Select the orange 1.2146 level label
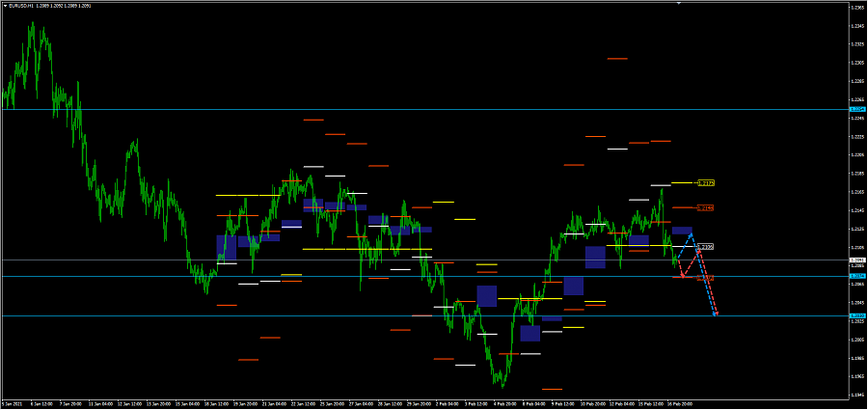 706,207
